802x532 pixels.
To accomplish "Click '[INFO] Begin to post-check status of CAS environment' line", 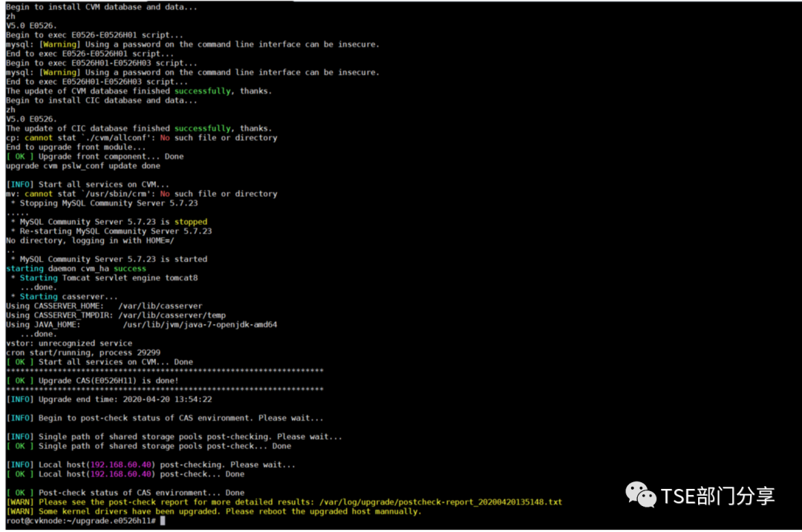I will [x=165, y=418].
